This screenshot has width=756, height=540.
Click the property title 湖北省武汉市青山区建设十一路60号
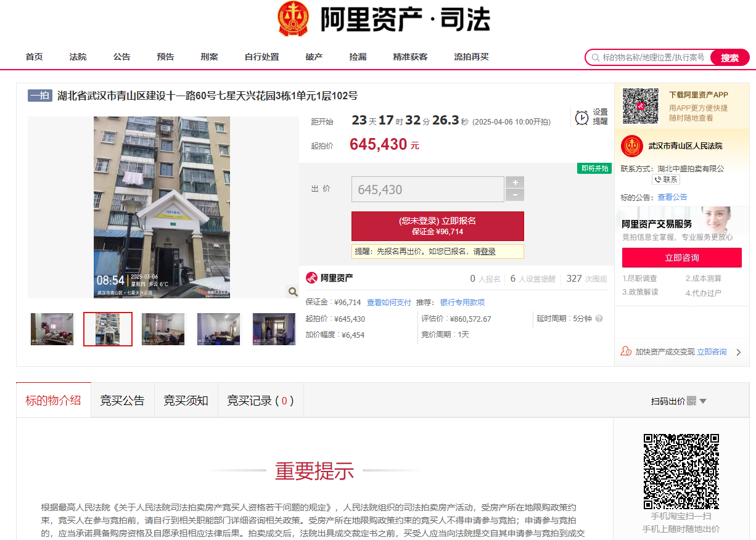(208, 96)
